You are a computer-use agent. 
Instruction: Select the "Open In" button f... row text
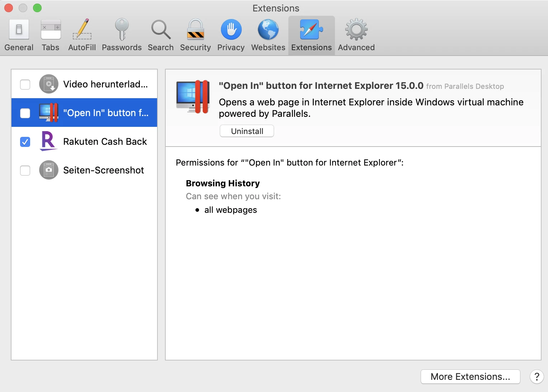[106, 113]
